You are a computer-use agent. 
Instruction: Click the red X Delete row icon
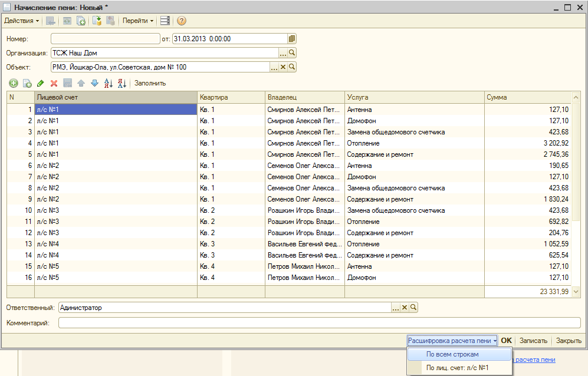pos(54,83)
